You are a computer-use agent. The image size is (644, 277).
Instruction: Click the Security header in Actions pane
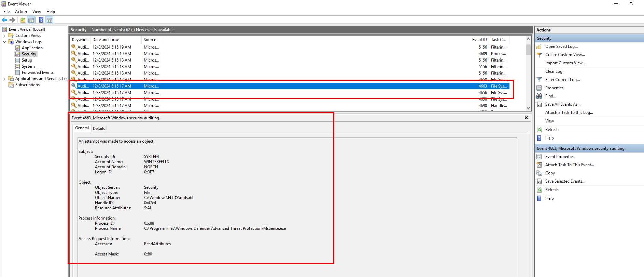click(x=589, y=38)
